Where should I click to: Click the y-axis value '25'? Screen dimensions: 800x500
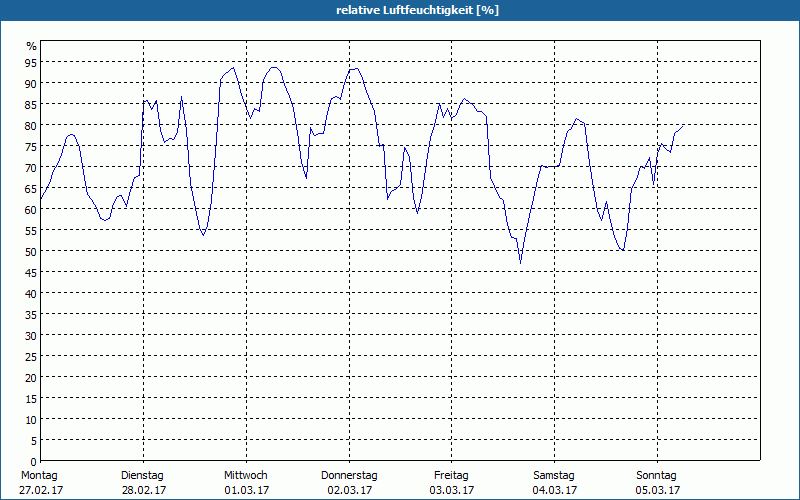tap(32, 357)
